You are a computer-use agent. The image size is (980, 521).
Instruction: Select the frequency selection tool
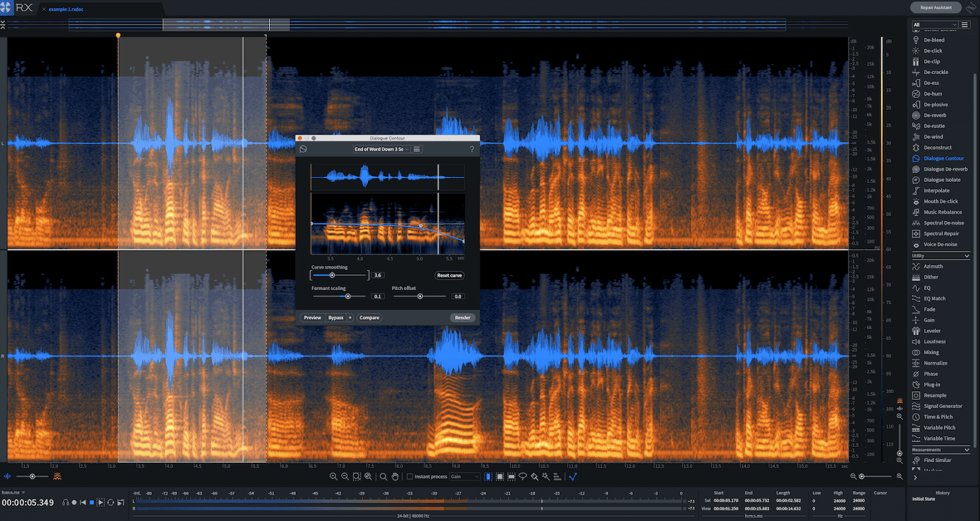511,476
